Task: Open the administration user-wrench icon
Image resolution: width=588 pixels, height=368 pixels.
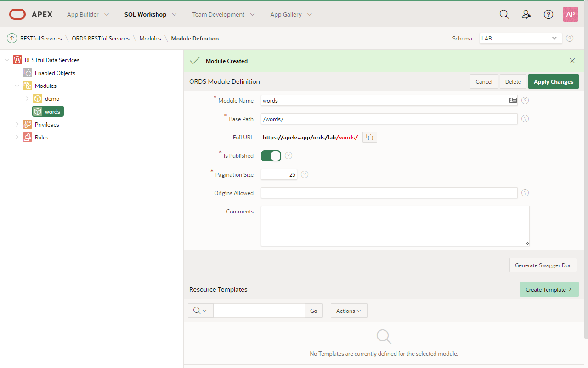Action: click(x=526, y=14)
